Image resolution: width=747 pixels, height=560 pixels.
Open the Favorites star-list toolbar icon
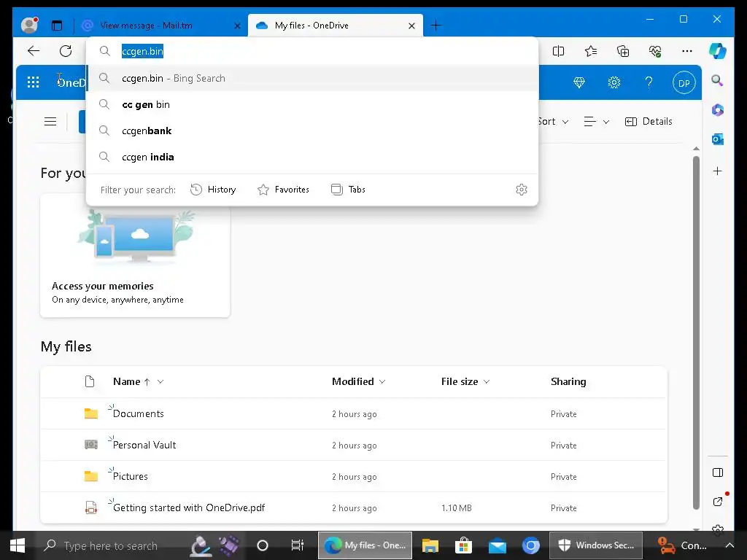tap(591, 51)
